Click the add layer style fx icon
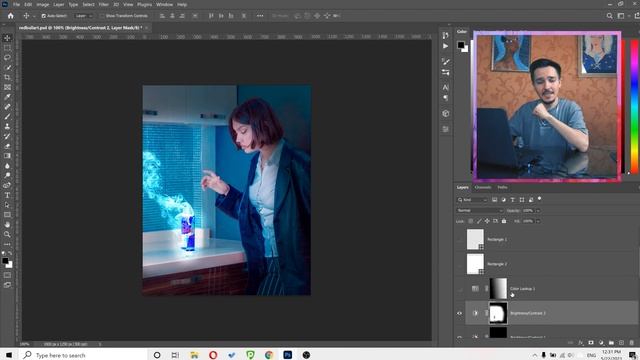Screen dimensions: 640x360 pos(581,342)
